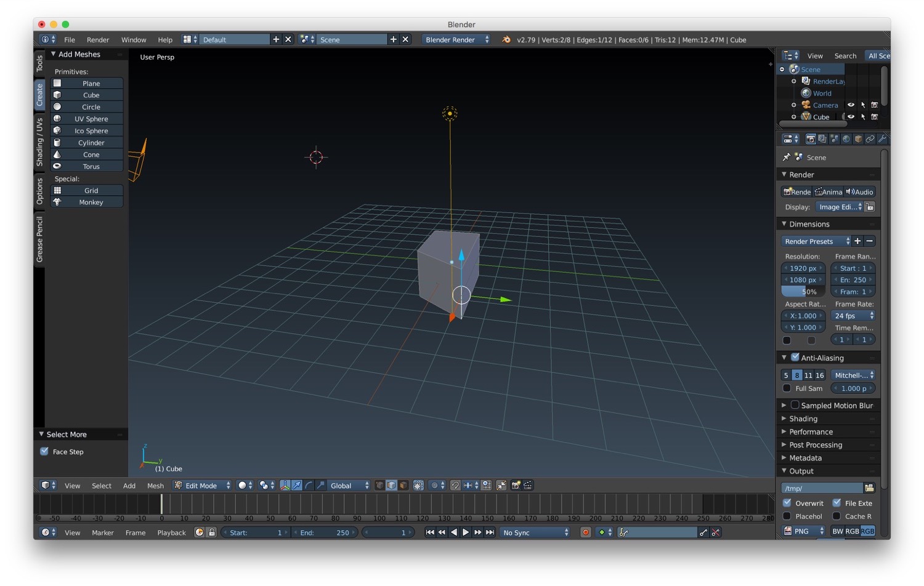The height and width of the screenshot is (586, 924).
Task: Open the Blender Render engine dropdown
Action: (x=456, y=39)
